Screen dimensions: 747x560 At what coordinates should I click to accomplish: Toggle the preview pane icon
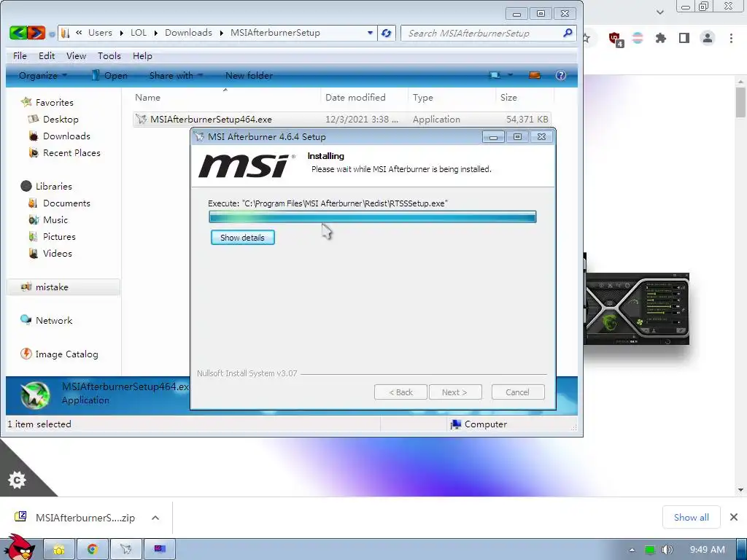(x=535, y=75)
